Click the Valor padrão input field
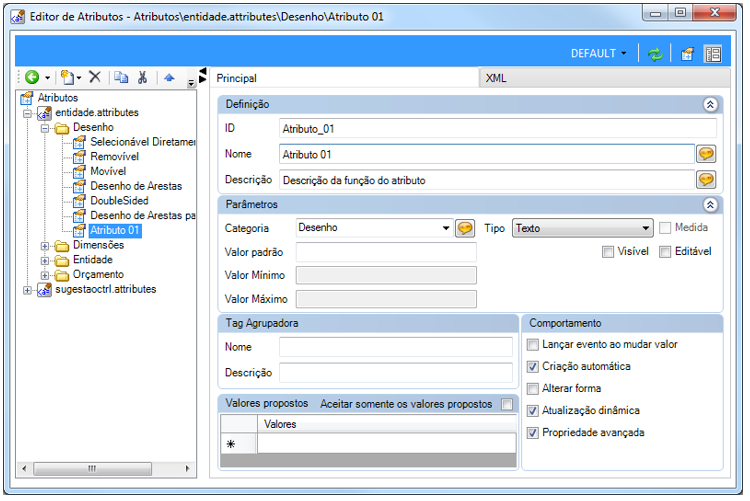The image size is (750, 501). (x=386, y=252)
